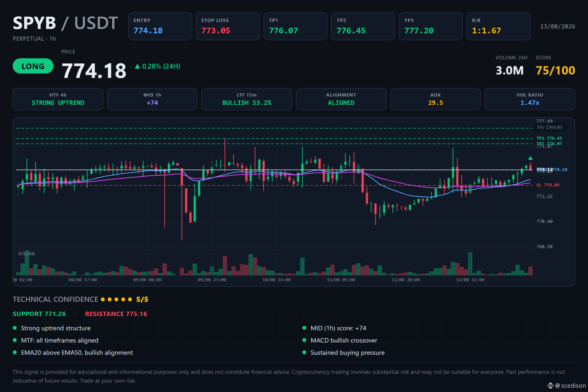Click the VOLUME 24H value 3.0M
The image size is (588, 392).
(510, 71)
